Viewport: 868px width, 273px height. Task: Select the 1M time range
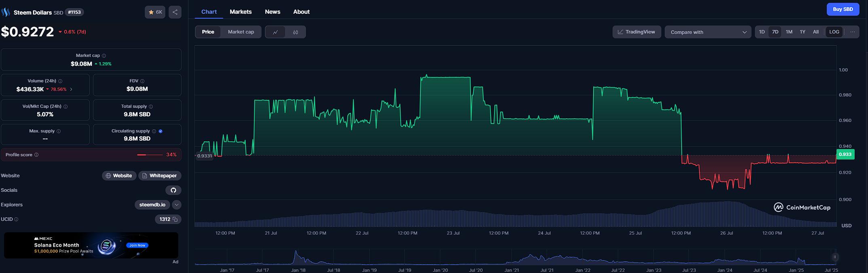click(789, 32)
